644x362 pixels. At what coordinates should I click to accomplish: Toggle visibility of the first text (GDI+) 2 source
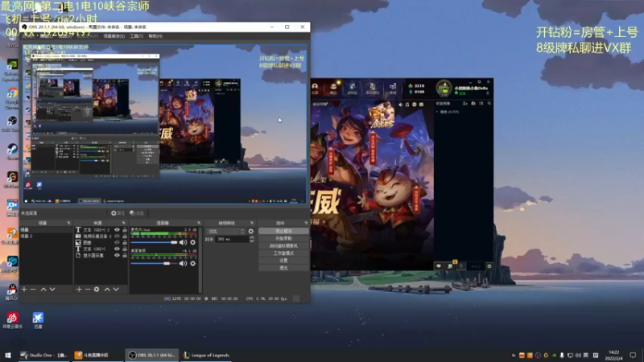117,230
